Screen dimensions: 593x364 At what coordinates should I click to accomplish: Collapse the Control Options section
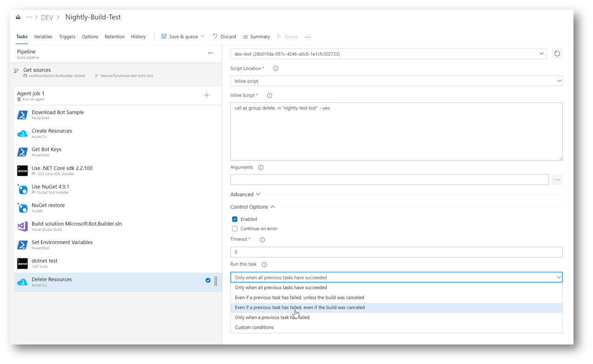pyautogui.click(x=253, y=207)
